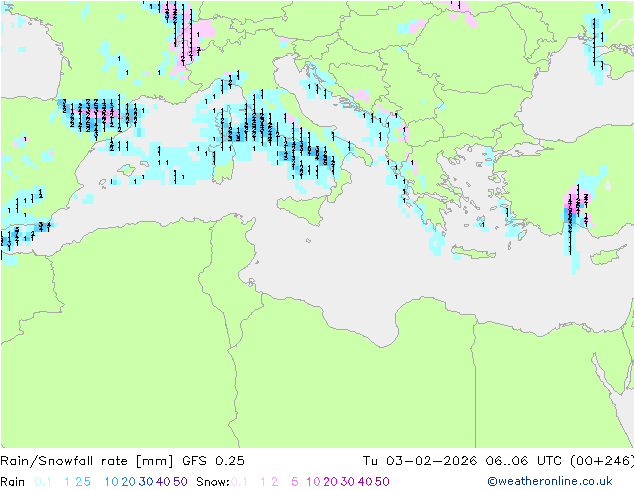Click the island of Sicily on the map
This screenshot has width=634, height=490.
(x=303, y=208)
